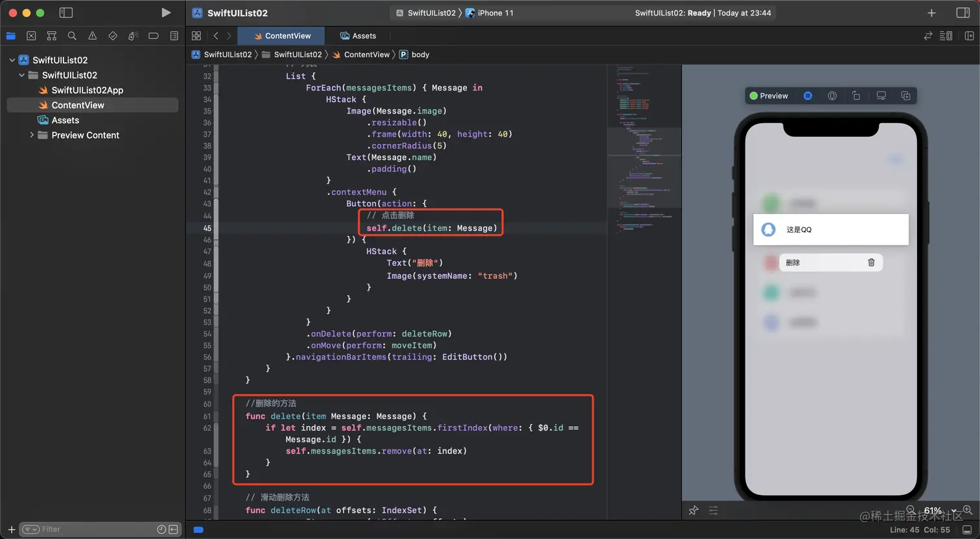Click the duplicate preview plus icon
This screenshot has height=539, width=980.
905,95
